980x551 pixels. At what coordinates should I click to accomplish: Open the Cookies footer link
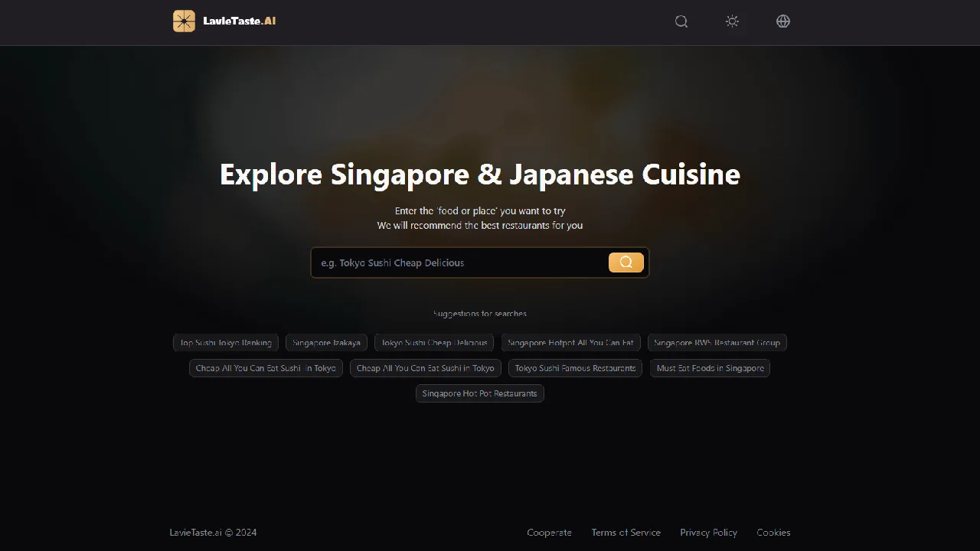pos(773,533)
